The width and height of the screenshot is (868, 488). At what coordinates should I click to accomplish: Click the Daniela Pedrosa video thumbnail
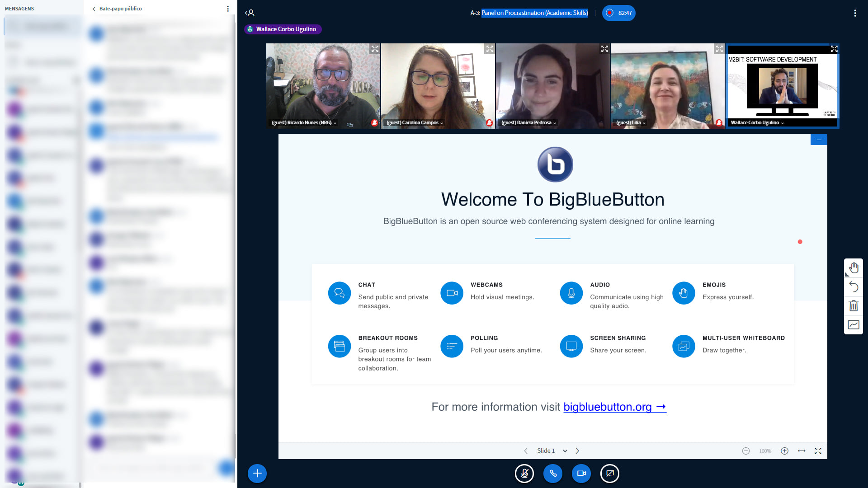pyautogui.click(x=553, y=86)
